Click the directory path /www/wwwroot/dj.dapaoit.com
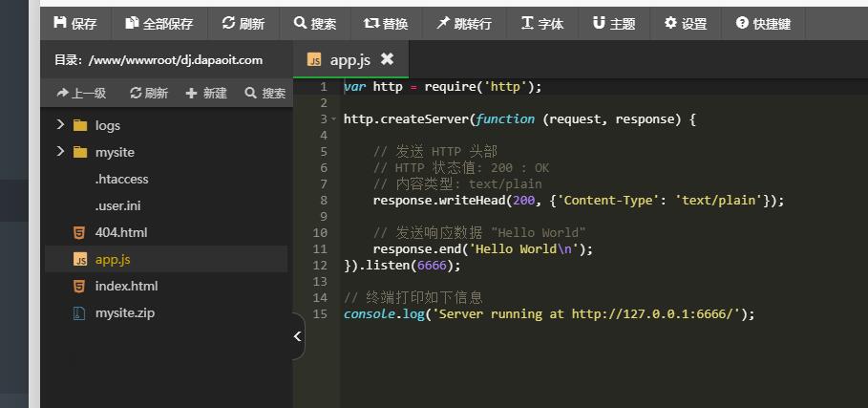The image size is (868, 408). click(176, 60)
